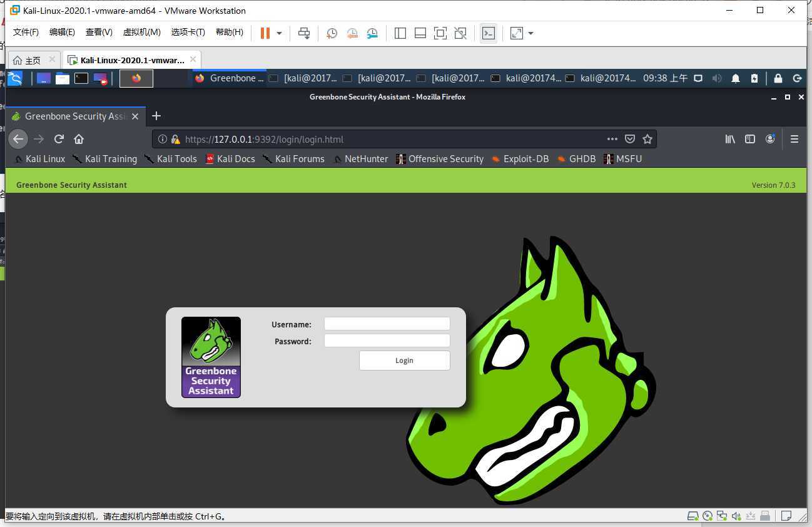
Task: Click the stretch guest display icon
Action: [x=517, y=33]
